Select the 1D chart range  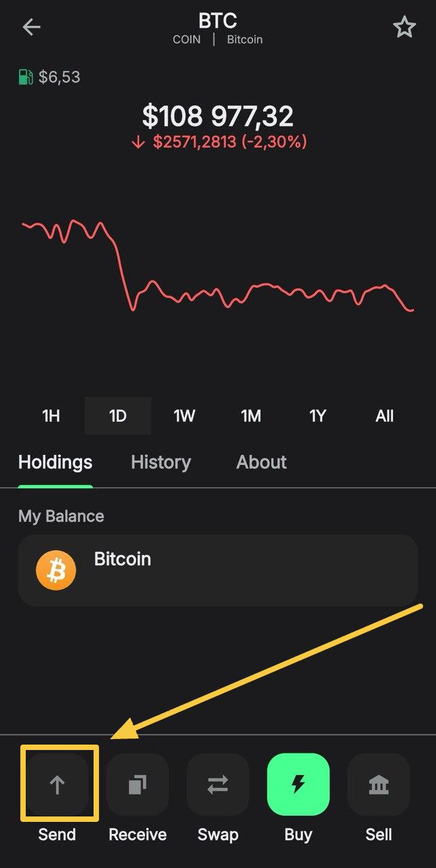click(118, 416)
